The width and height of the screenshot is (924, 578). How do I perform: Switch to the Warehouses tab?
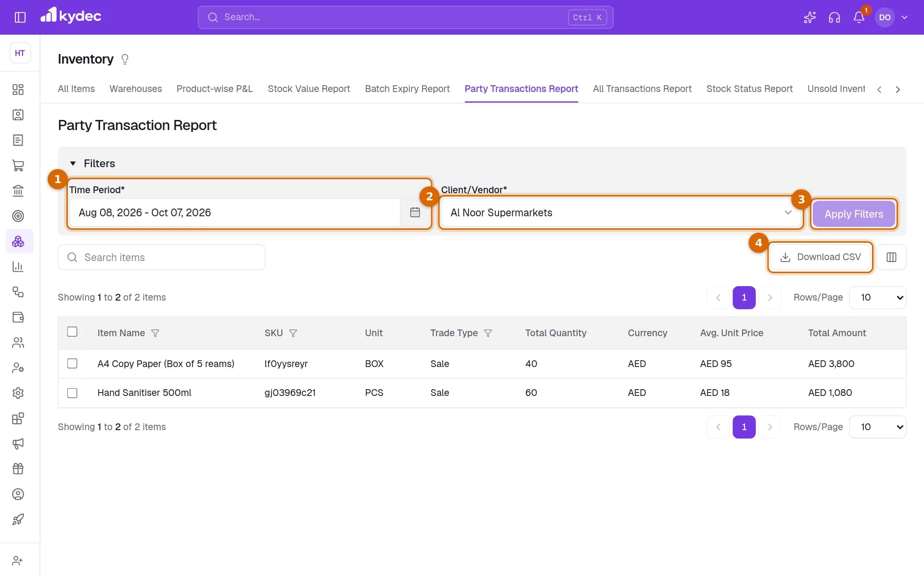[136, 89]
